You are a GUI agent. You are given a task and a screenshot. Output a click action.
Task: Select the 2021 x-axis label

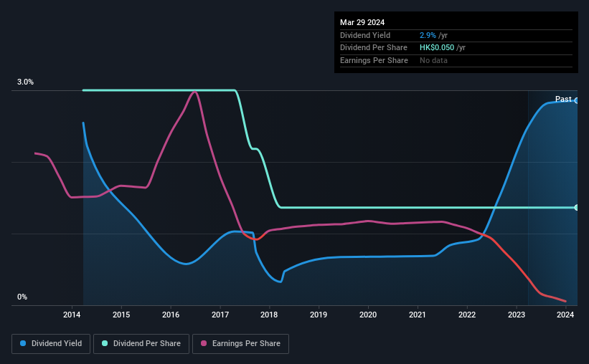pyautogui.click(x=418, y=315)
